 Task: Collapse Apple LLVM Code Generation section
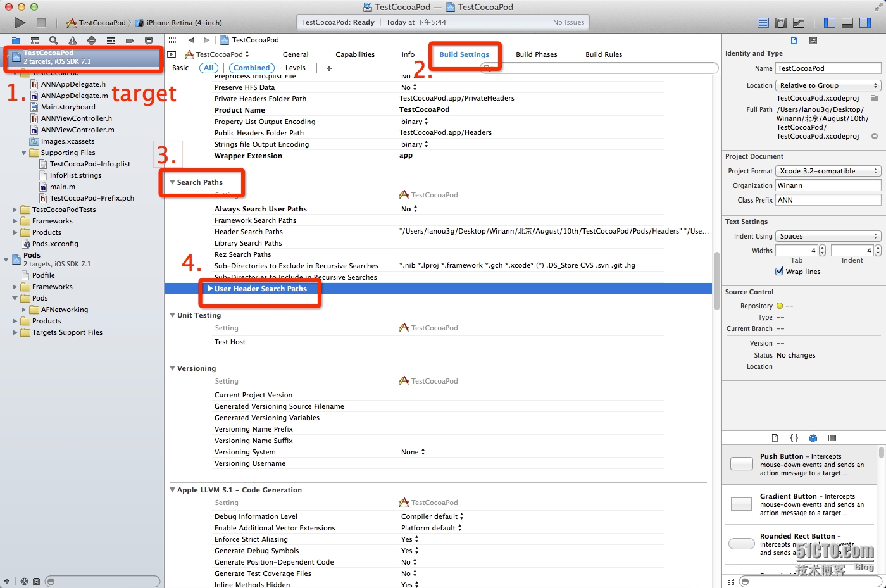(x=172, y=490)
